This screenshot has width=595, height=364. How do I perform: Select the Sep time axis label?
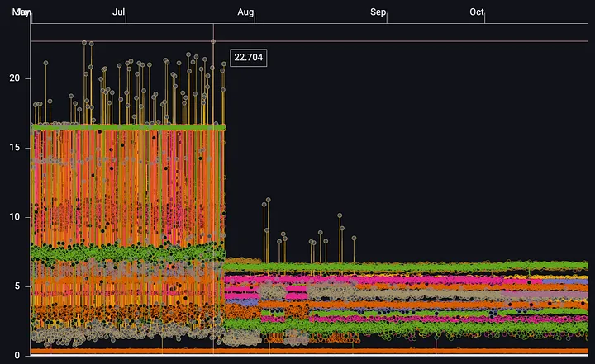point(378,12)
